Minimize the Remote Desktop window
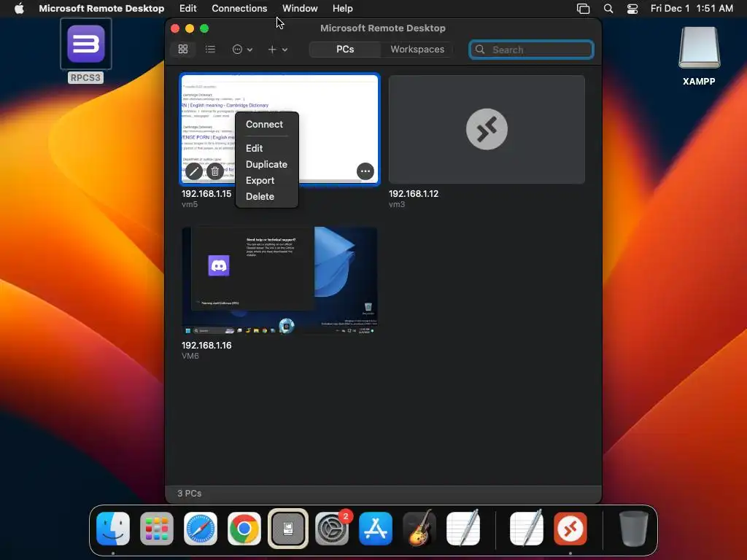This screenshot has height=560, width=747. pos(190,28)
